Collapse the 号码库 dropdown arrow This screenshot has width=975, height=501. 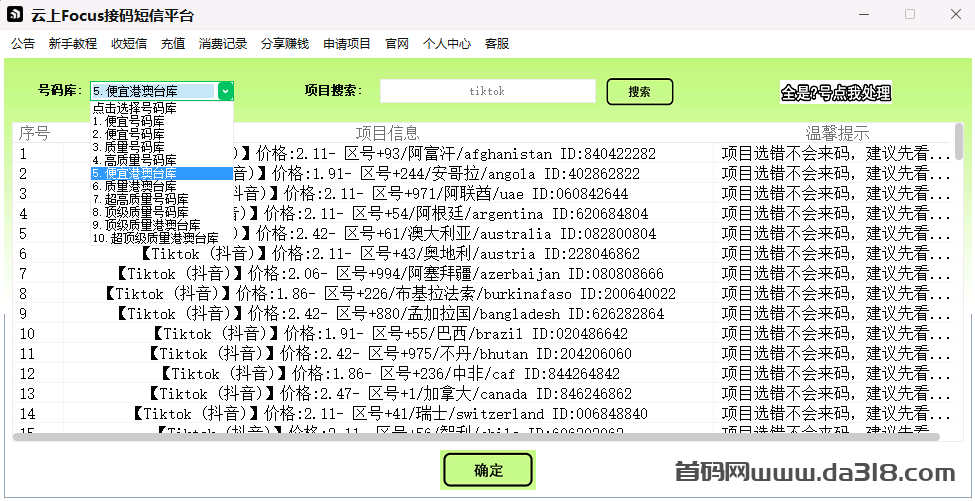226,91
